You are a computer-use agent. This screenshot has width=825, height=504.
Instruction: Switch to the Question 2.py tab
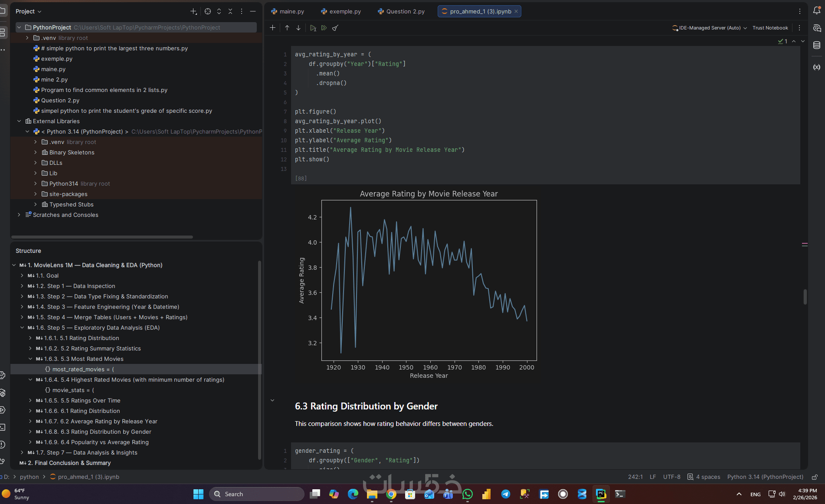point(401,11)
